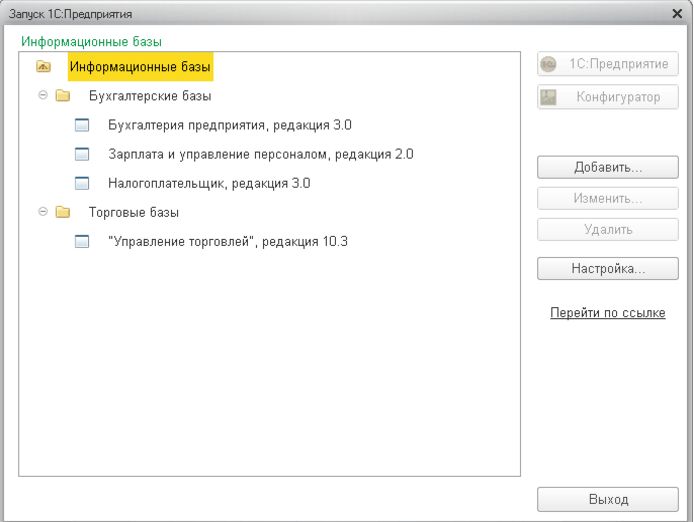The image size is (694, 522).
Task: Select "Управление торговлей", редакция 10.3
Action: (x=228, y=242)
